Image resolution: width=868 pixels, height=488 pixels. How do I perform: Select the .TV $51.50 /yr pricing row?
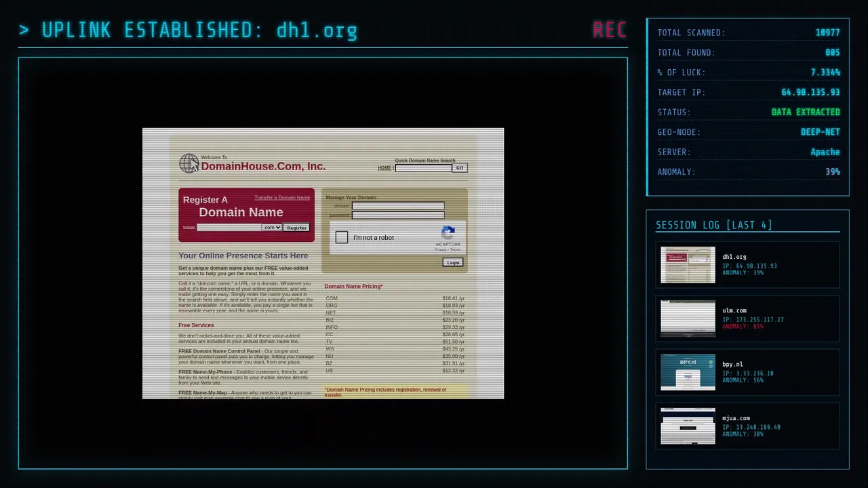(395, 342)
